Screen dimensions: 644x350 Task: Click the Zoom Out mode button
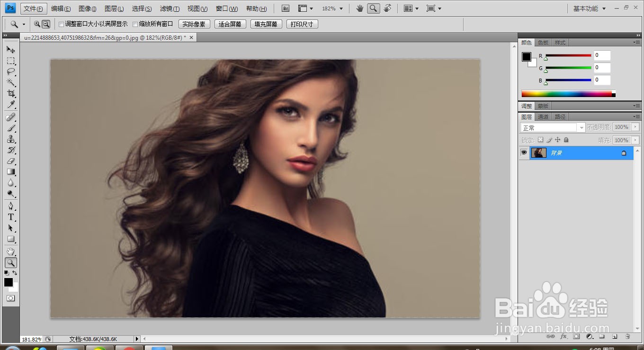(46, 24)
